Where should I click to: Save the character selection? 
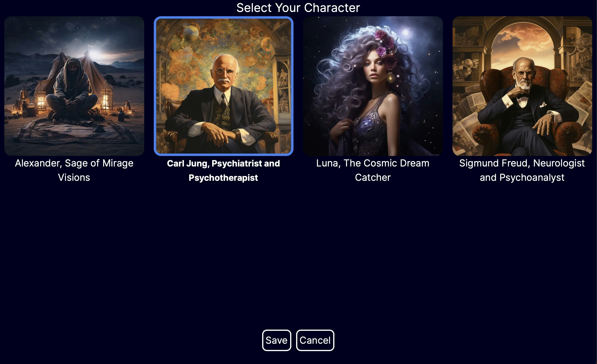pyautogui.click(x=276, y=340)
